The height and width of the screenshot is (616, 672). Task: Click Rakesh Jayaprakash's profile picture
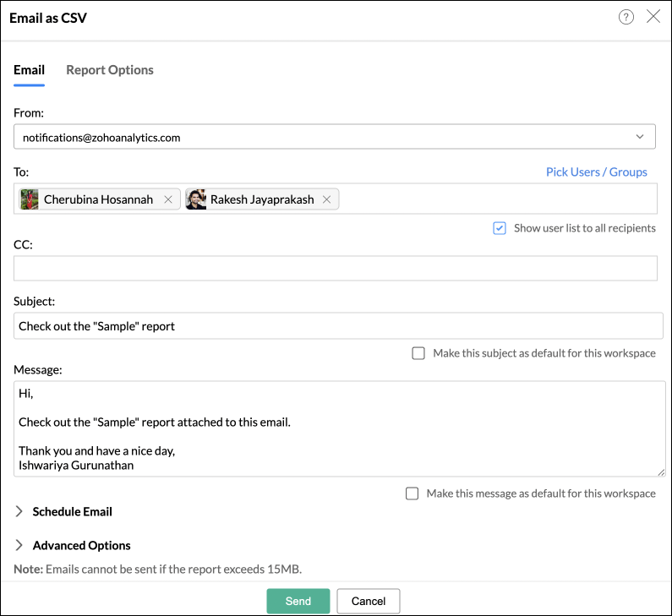pos(196,199)
